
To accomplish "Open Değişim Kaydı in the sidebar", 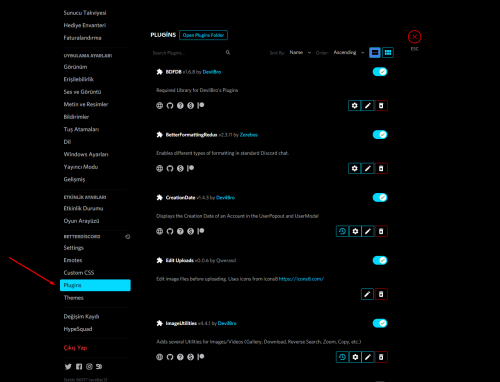I will tap(95, 316).
